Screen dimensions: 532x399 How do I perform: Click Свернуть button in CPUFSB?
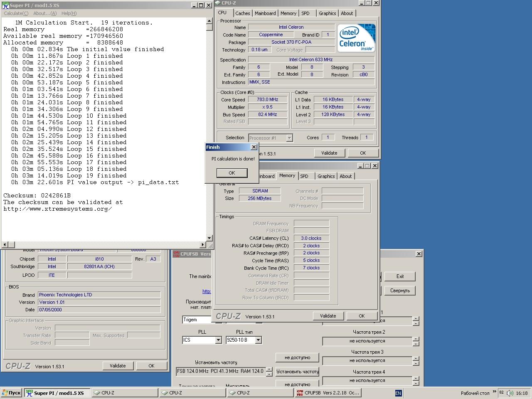click(x=400, y=291)
